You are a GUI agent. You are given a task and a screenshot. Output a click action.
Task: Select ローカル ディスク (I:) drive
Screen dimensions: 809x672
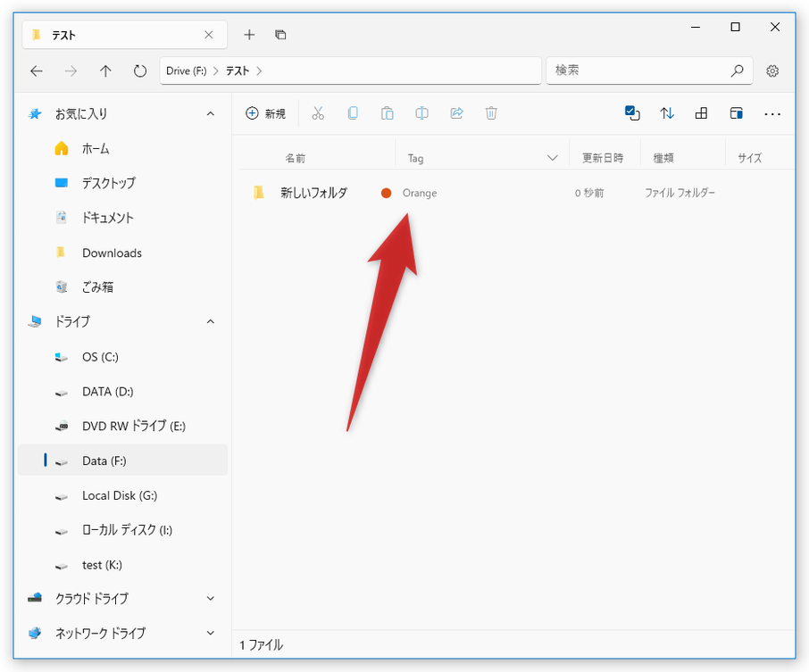coord(123,530)
